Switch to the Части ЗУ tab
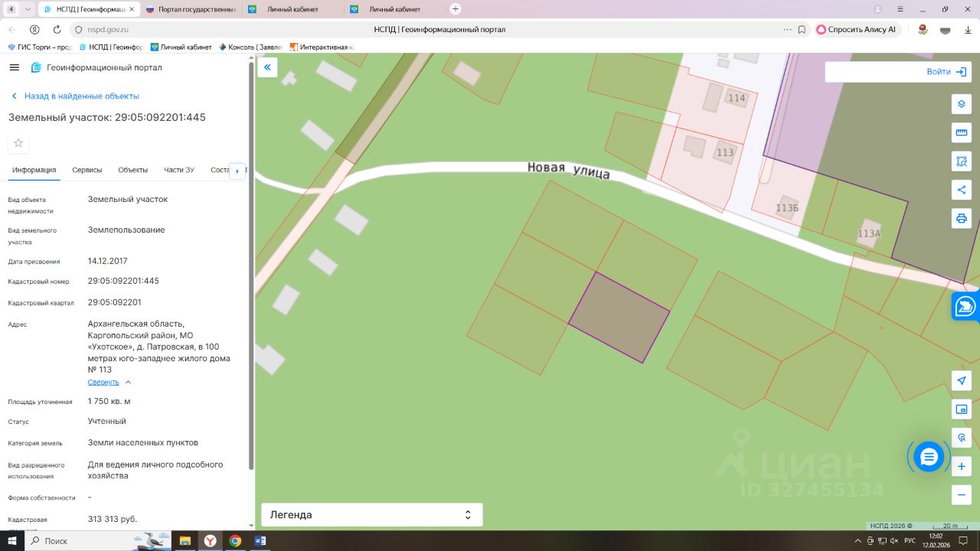 tap(179, 170)
